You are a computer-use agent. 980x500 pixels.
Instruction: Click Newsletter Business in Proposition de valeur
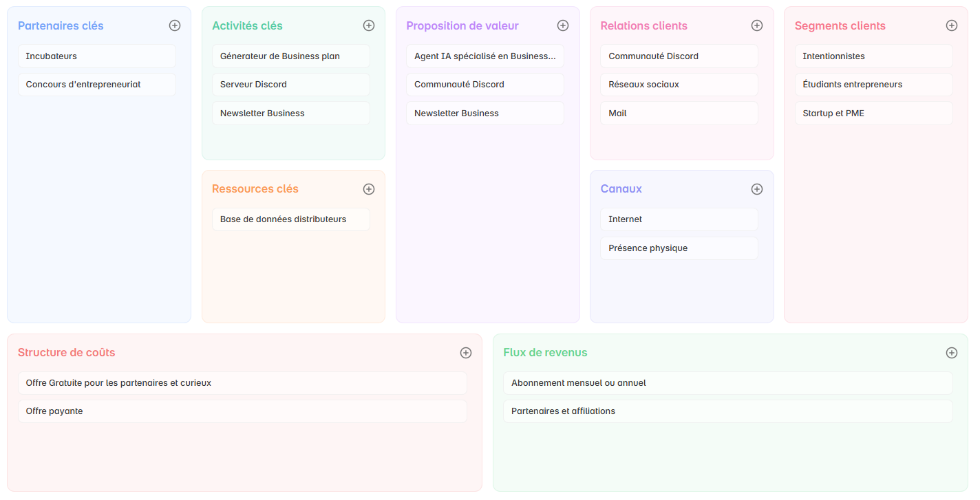(x=485, y=113)
